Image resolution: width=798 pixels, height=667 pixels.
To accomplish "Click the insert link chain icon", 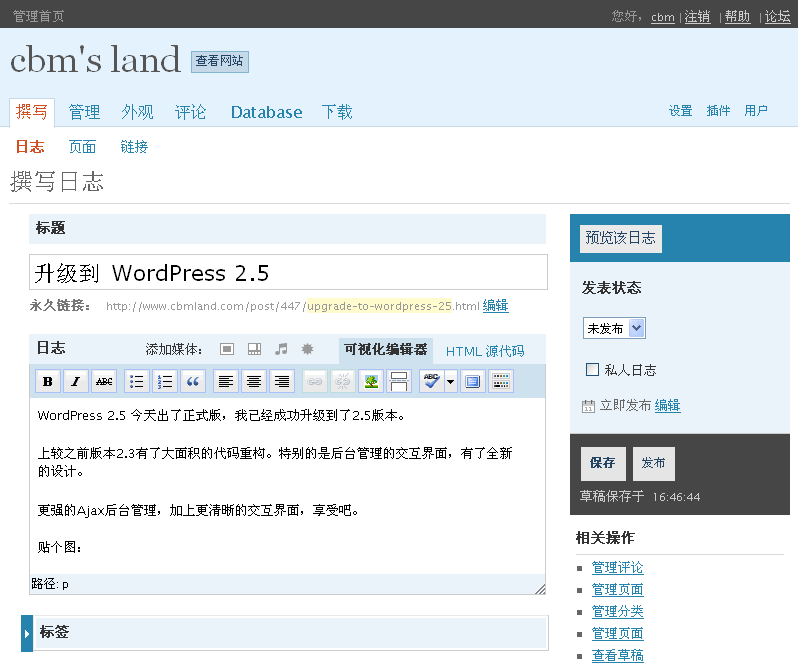I will pyautogui.click(x=315, y=381).
